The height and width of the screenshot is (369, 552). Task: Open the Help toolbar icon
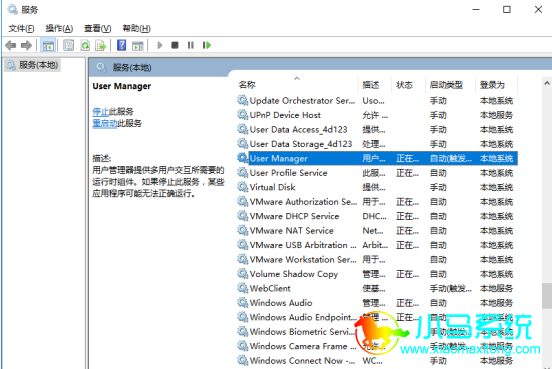coord(121,45)
